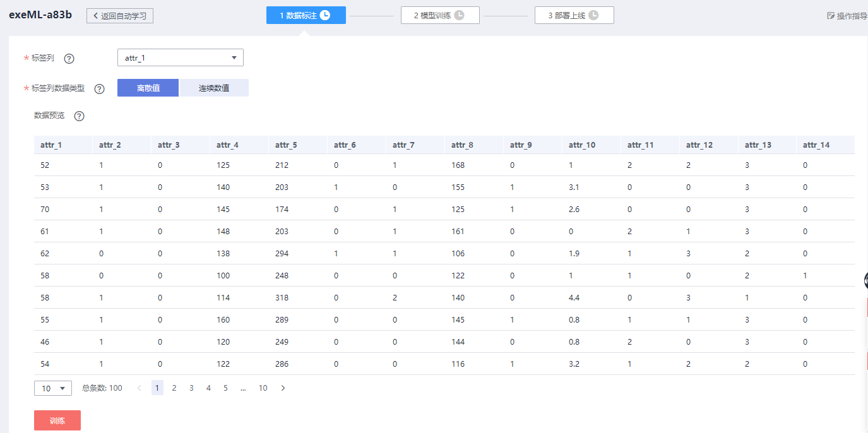Click cell value 294 in attr_5
868x433 pixels.
(x=282, y=254)
